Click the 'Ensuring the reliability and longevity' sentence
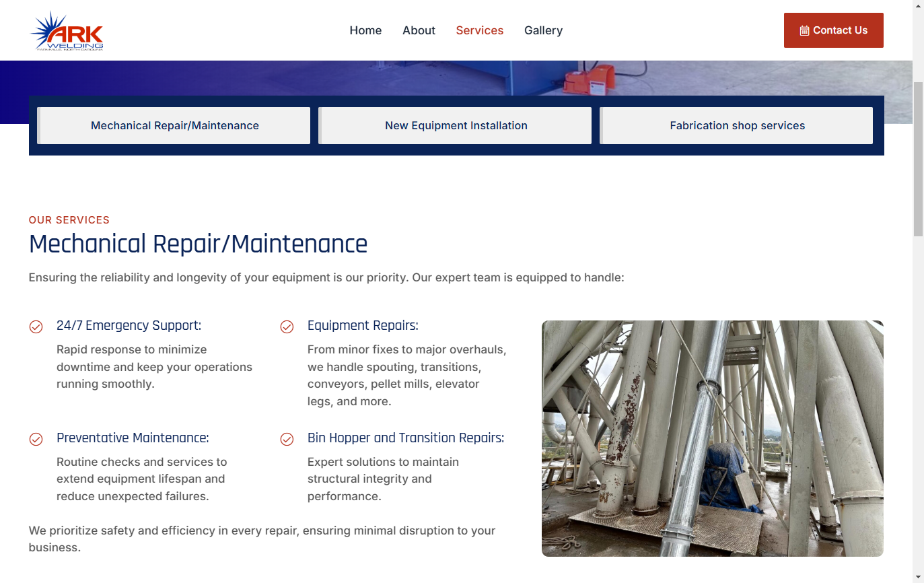The height and width of the screenshot is (583, 924). pyautogui.click(x=326, y=277)
